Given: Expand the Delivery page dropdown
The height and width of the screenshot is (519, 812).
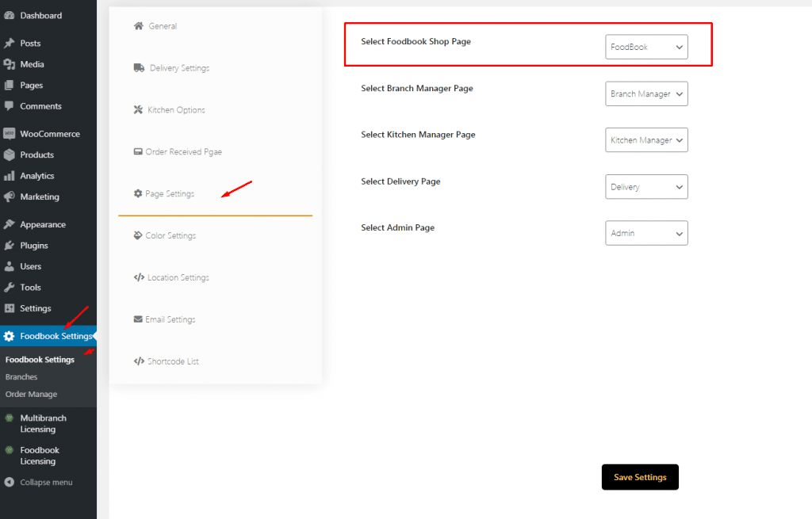Looking at the screenshot, I should pos(646,187).
